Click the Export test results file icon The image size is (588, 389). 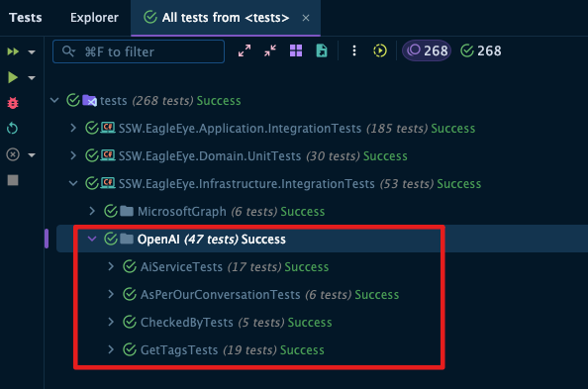pos(322,50)
